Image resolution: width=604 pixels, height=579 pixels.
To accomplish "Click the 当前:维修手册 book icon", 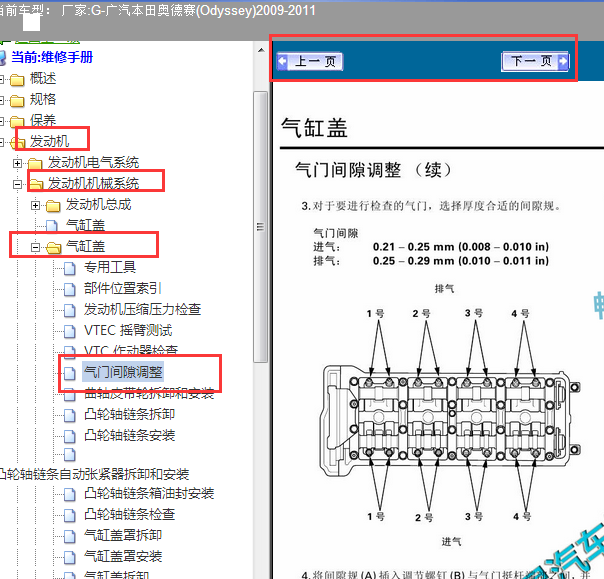I will tap(3, 58).
